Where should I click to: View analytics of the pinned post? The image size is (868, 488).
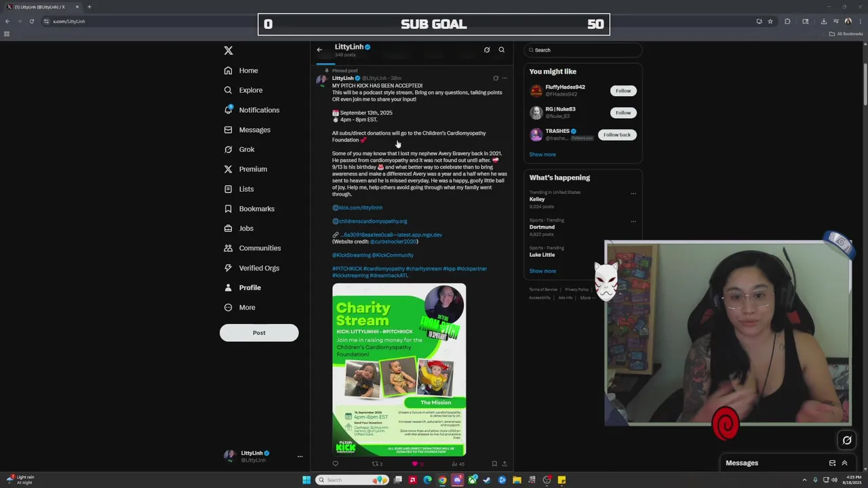point(458,464)
